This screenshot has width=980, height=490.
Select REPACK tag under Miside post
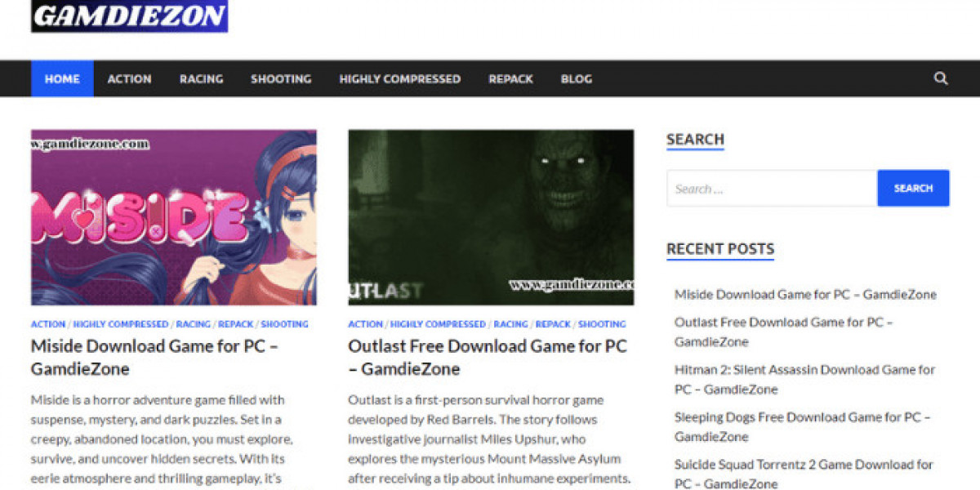point(236,324)
